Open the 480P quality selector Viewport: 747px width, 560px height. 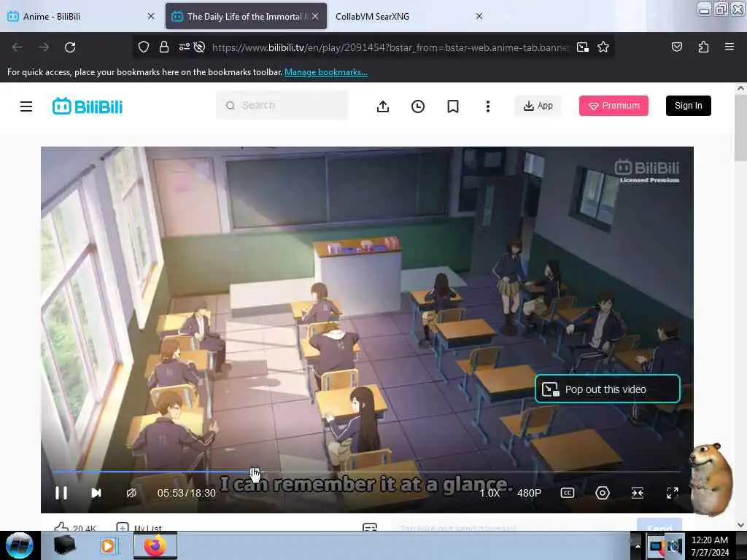[530, 493]
